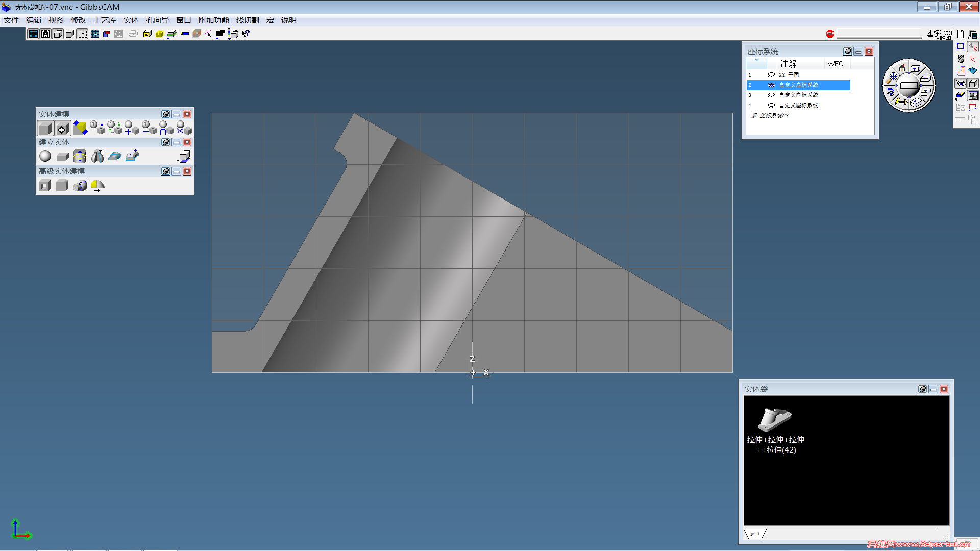Select the shell solid icon in 高级实体建模
980x551 pixels.
pos(45,186)
